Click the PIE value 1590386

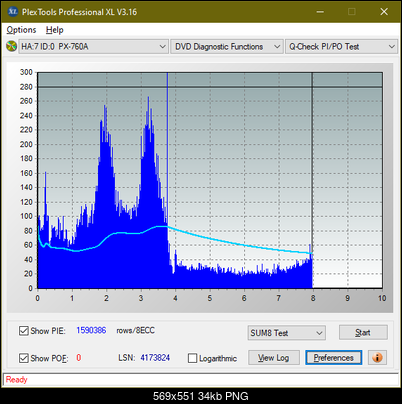point(91,330)
